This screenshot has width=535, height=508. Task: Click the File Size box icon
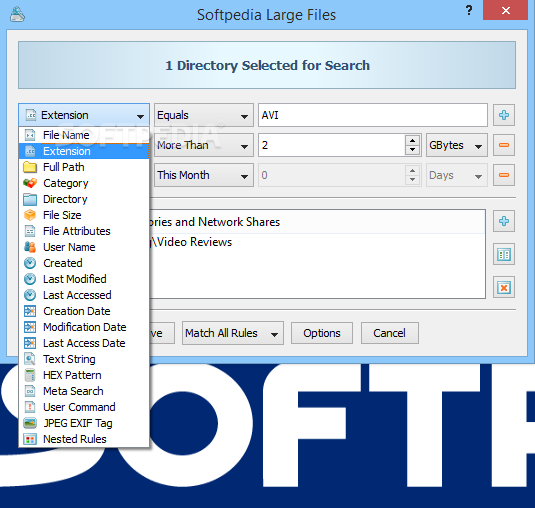point(30,215)
